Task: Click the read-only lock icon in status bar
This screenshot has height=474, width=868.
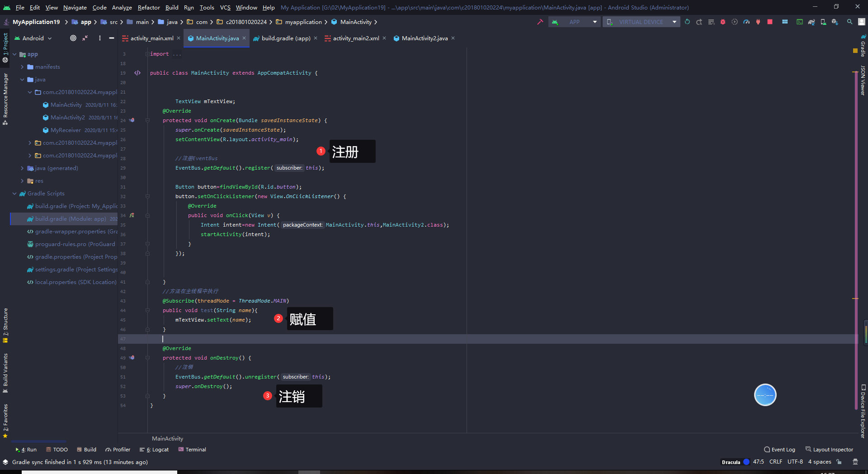Action: 839,462
